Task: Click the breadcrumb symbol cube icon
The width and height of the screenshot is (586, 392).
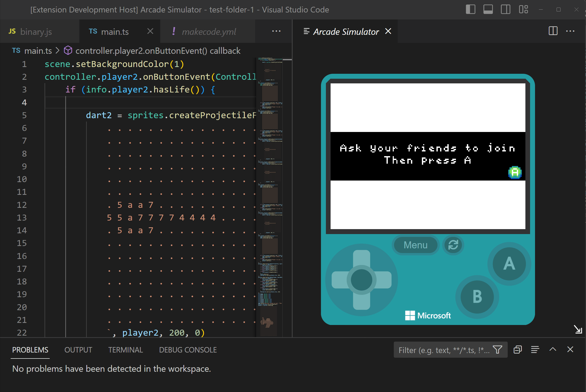Action: [x=68, y=50]
